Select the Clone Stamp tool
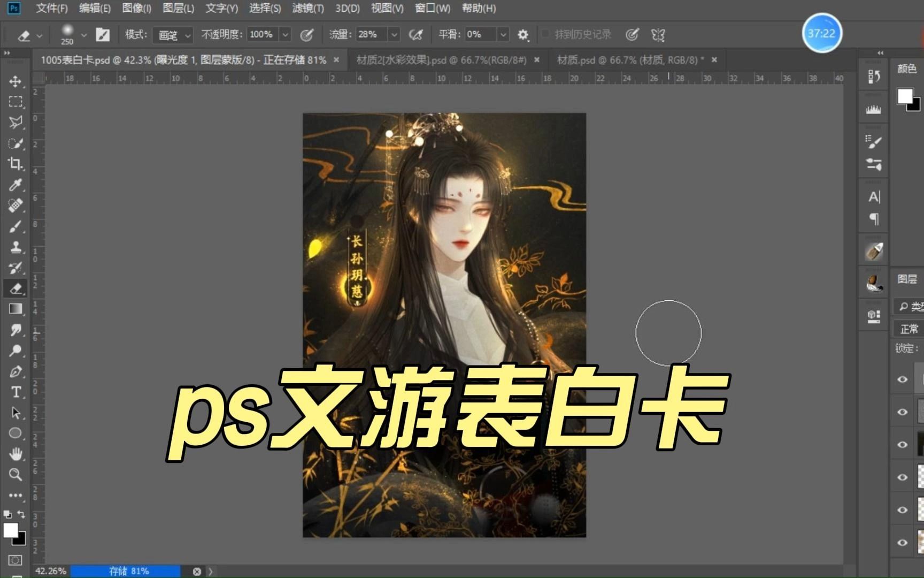This screenshot has height=578, width=924. click(x=15, y=247)
